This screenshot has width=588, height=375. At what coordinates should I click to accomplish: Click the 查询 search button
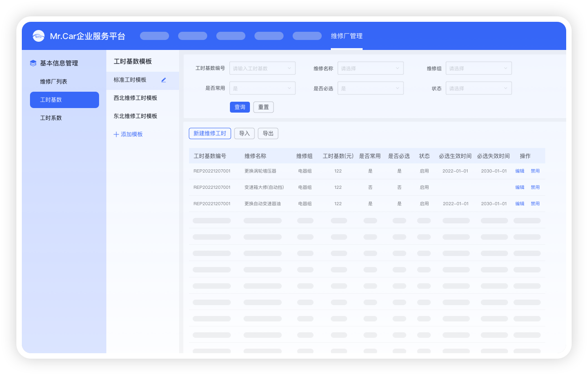click(240, 107)
